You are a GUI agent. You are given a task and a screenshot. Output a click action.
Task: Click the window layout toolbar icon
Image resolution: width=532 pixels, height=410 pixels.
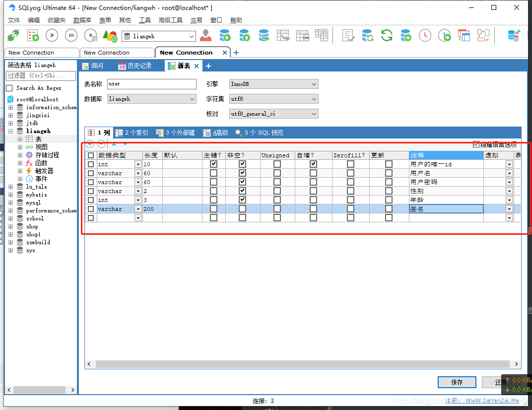464,35
